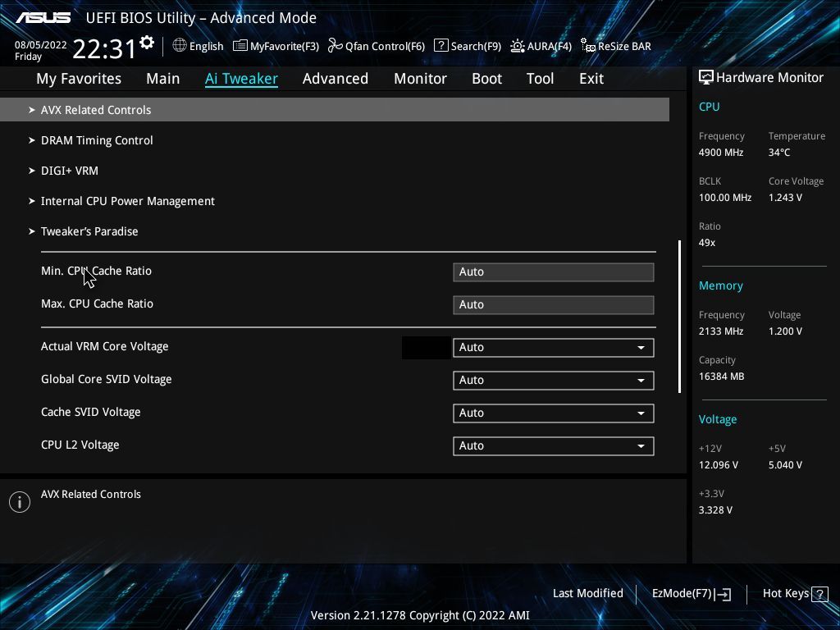Select Max. CPU Cache Ratio label
This screenshot has height=630, width=840.
point(97,304)
